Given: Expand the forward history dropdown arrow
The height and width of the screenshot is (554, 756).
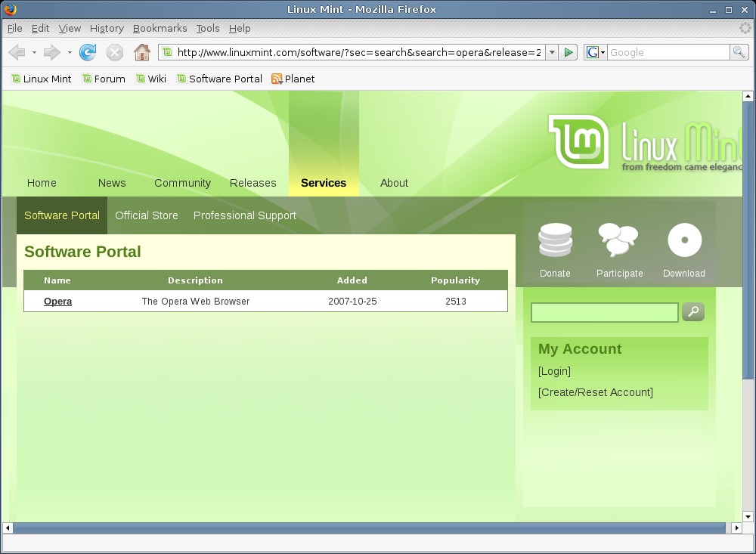Looking at the screenshot, I should [x=70, y=52].
